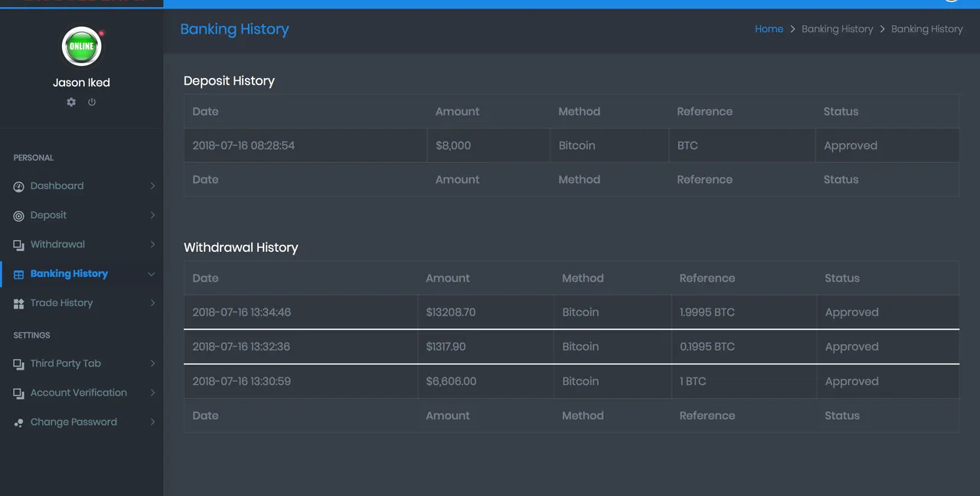The width and height of the screenshot is (980, 496).
Task: Collapse the Banking History chevron
Action: coord(152,274)
